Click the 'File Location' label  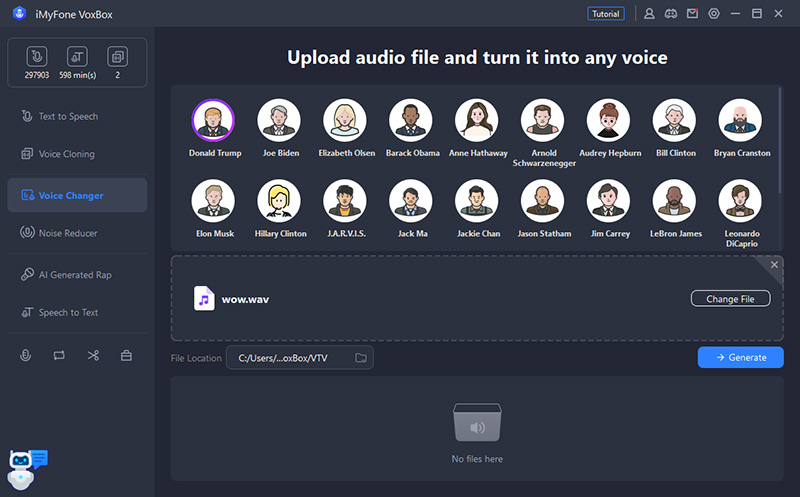coord(196,358)
